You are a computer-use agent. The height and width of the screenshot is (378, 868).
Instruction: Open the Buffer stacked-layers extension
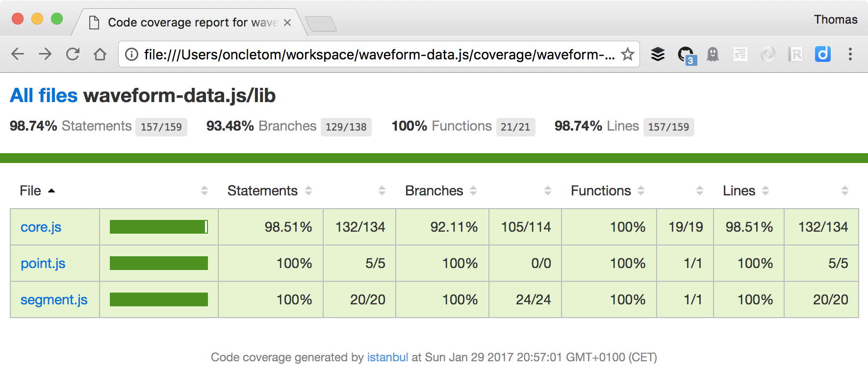[658, 54]
